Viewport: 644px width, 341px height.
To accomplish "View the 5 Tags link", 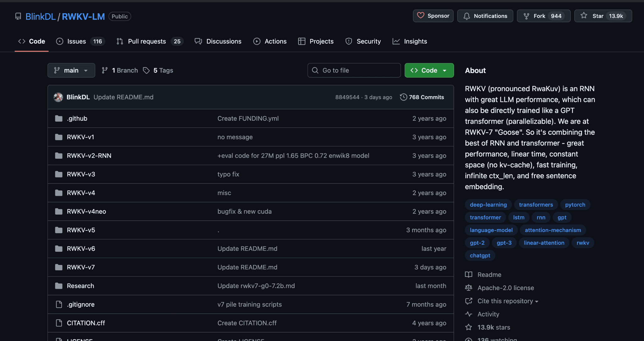I will pyautogui.click(x=158, y=70).
